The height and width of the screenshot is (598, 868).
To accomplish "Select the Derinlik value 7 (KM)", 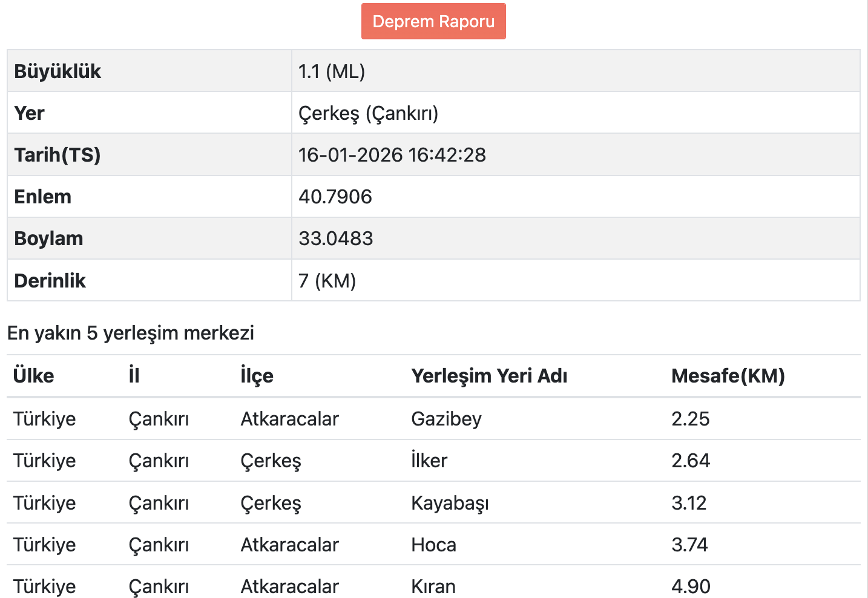I will (x=327, y=281).
